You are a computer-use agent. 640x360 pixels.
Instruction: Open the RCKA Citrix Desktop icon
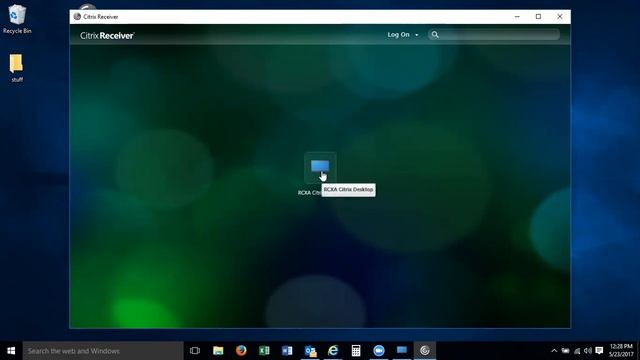pyautogui.click(x=320, y=167)
